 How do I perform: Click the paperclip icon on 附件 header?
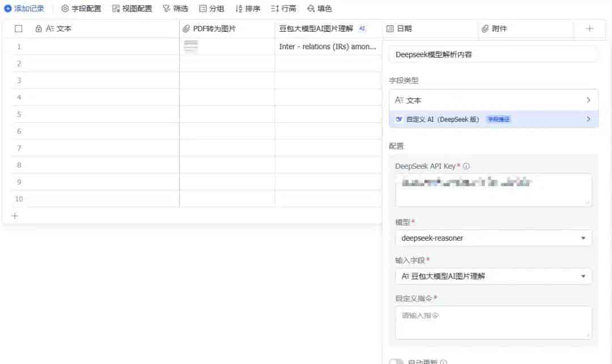tap(485, 28)
